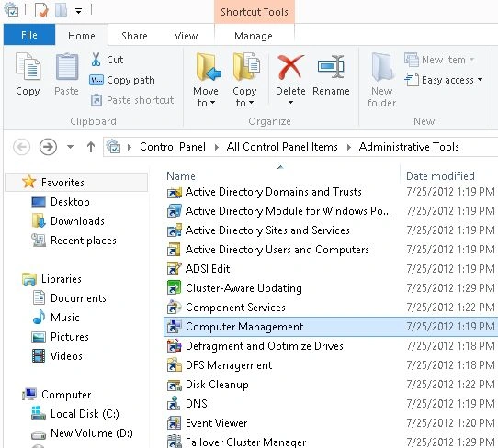Select the DNS shortcut icon
Screen dimensions: 498x448
(x=174, y=404)
